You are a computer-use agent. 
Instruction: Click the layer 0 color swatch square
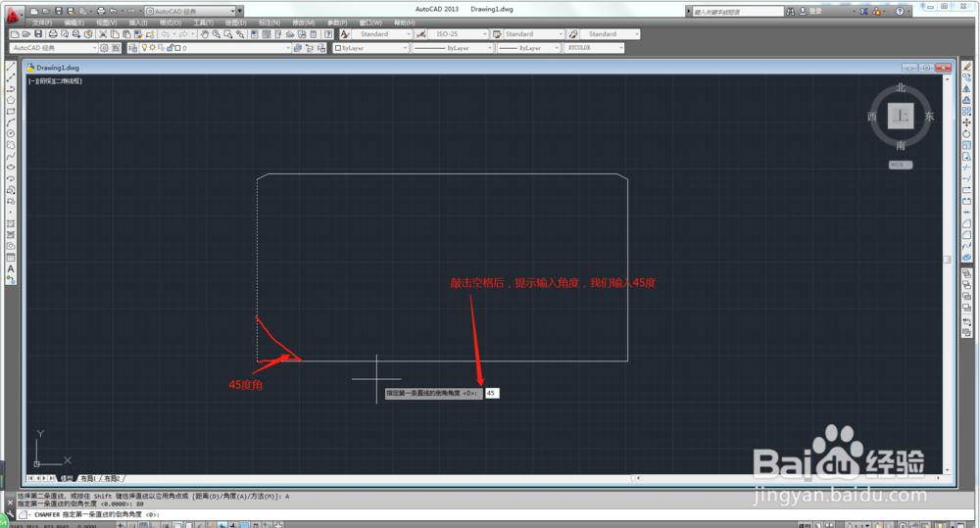coord(177,47)
